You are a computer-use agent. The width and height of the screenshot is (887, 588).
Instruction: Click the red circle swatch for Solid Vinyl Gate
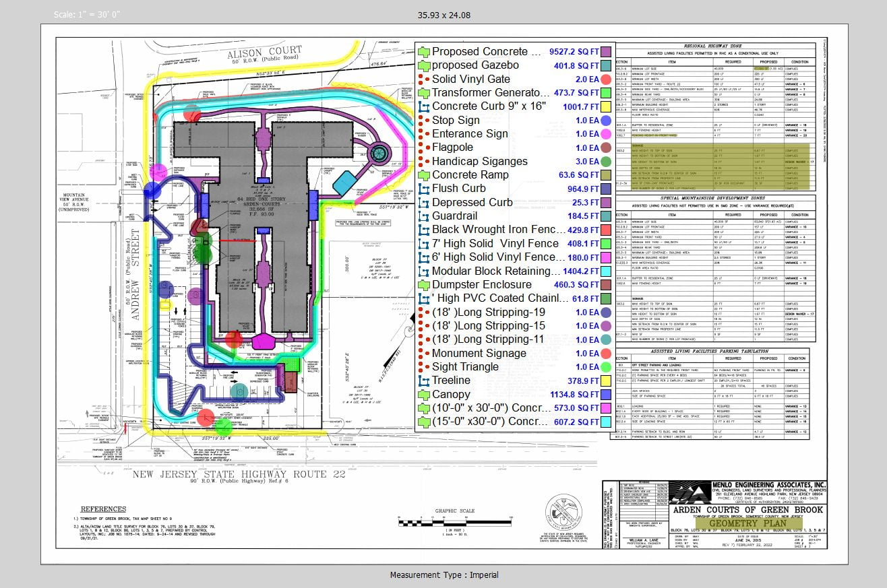606,79
